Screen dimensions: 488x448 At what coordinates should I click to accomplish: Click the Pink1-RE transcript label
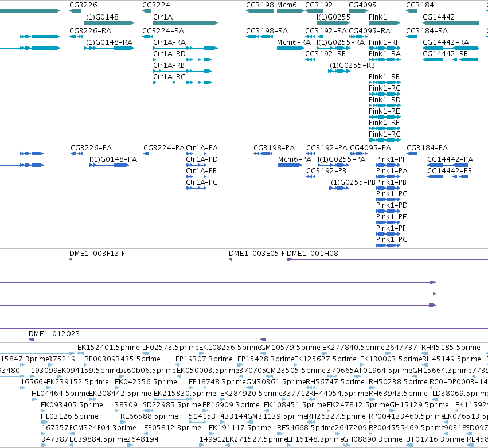click(x=384, y=111)
